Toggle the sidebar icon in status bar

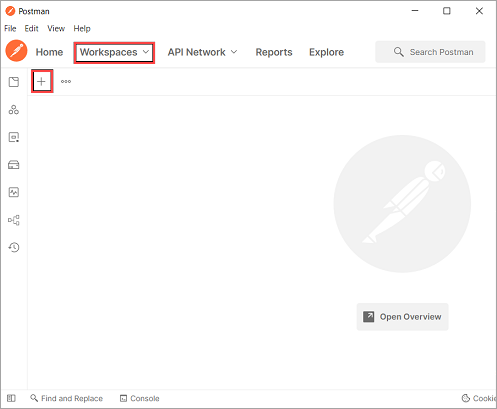(x=11, y=398)
